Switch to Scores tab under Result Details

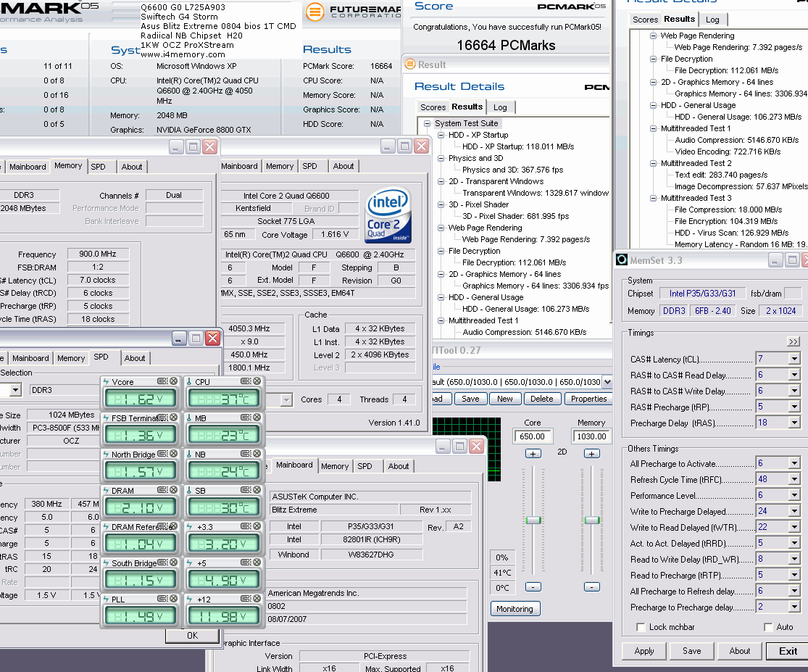click(433, 107)
